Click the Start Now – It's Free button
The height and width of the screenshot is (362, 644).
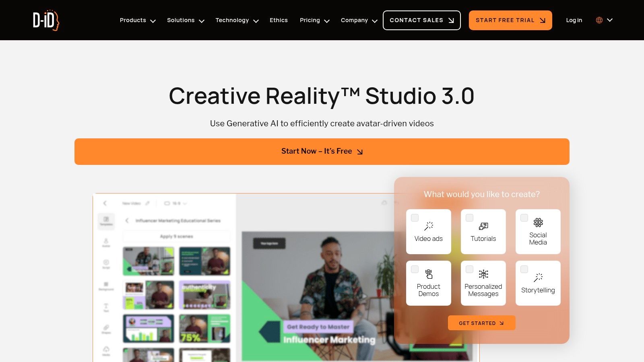click(322, 151)
